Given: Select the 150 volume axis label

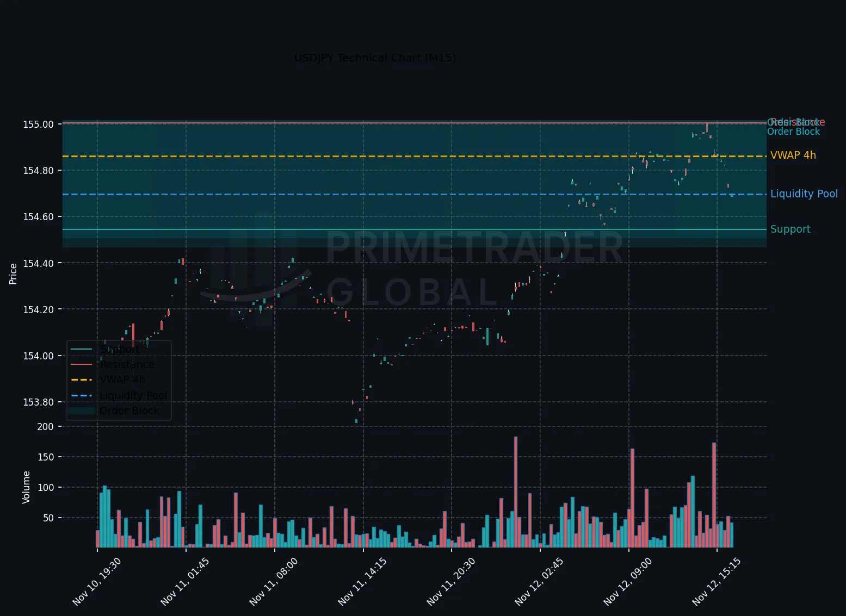Looking at the screenshot, I should 46,457.
